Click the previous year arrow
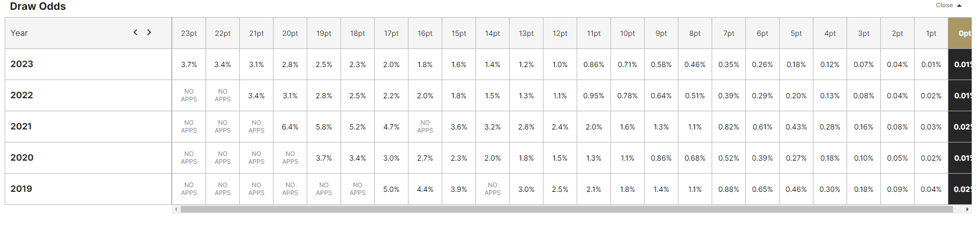The height and width of the screenshot is (235, 980). click(135, 32)
